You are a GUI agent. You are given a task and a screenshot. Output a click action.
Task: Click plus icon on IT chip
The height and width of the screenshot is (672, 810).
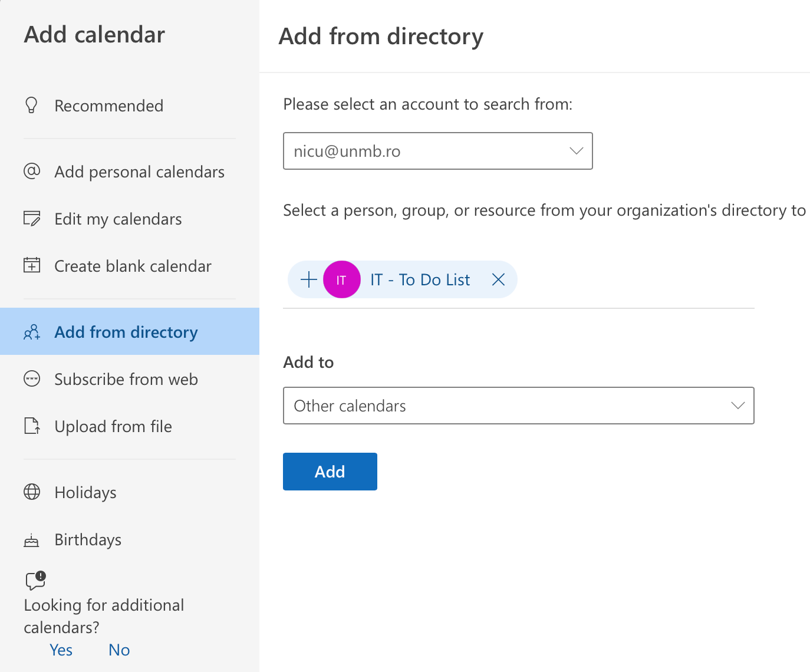(x=308, y=279)
